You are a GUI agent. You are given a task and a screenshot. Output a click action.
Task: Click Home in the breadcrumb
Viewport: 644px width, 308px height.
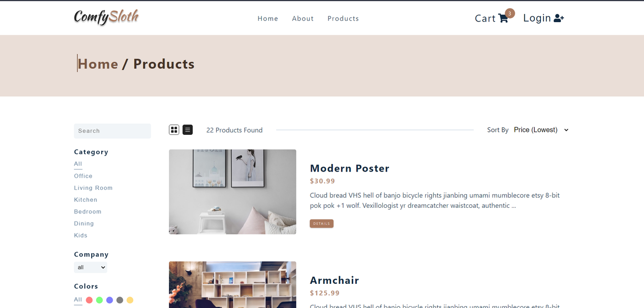98,64
